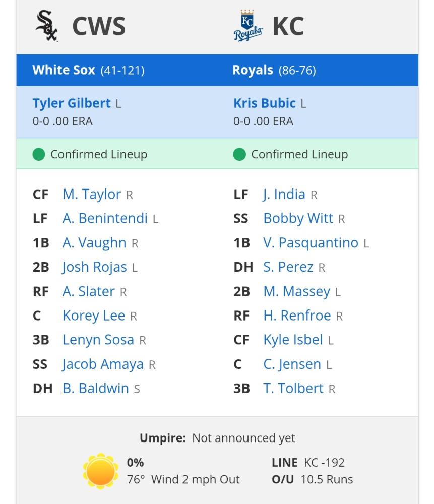This screenshot has height=504, width=434.
Task: Select M. Taylor in the lineup
Action: coord(92,194)
